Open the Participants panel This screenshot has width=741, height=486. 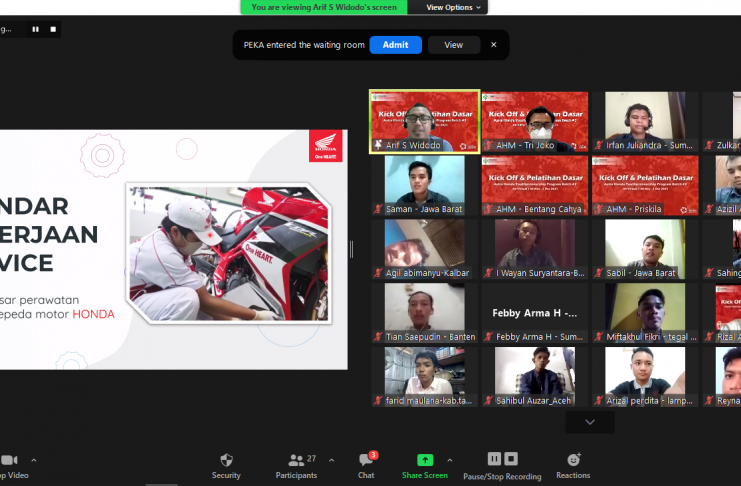click(x=296, y=460)
